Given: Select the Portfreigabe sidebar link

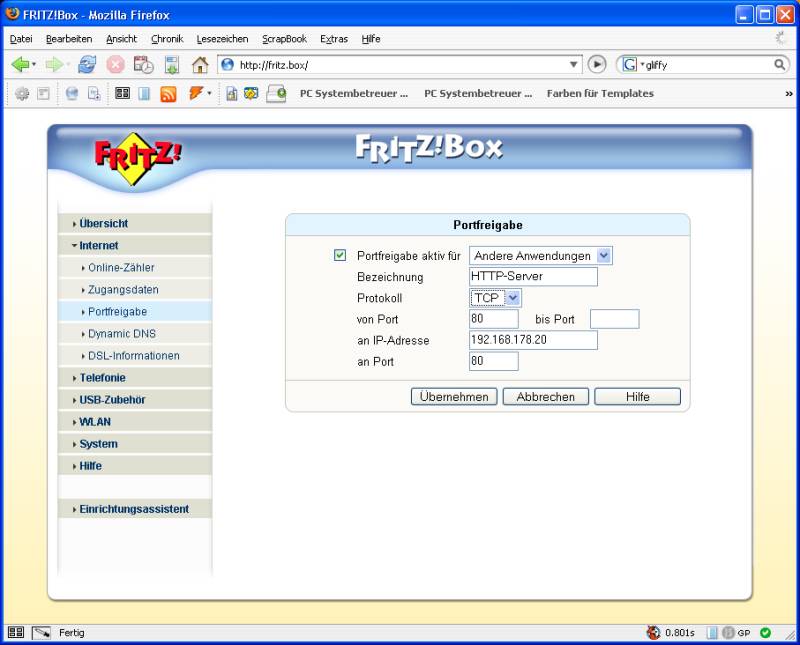Looking at the screenshot, I should (117, 311).
